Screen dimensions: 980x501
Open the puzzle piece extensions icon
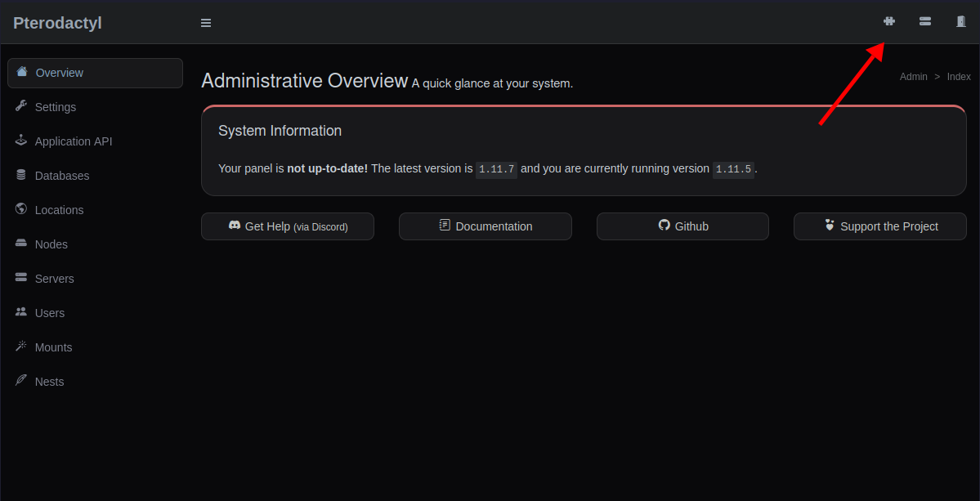tap(888, 21)
